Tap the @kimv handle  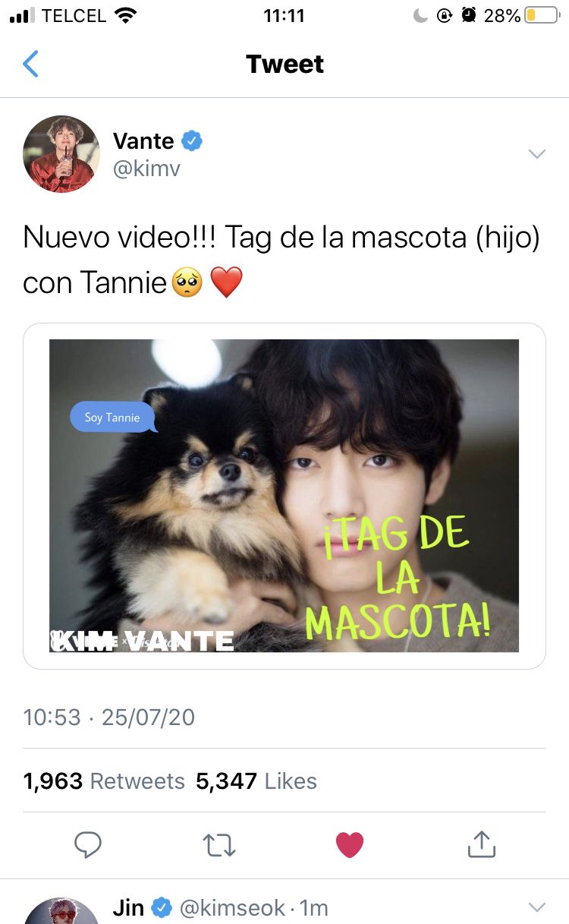146,169
